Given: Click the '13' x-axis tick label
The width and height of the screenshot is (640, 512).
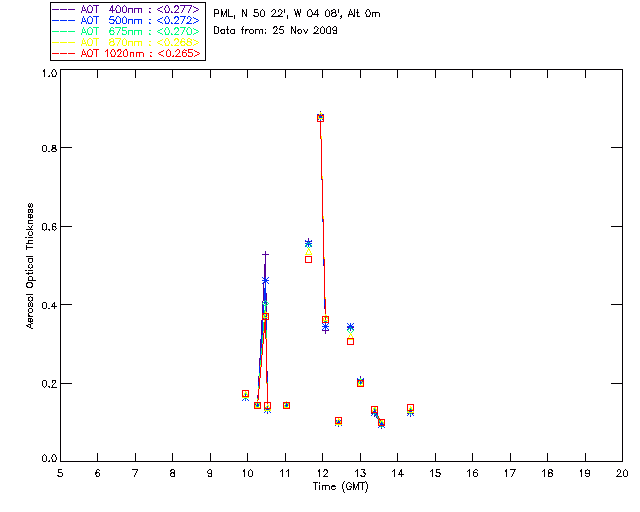Looking at the screenshot, I should (360, 473).
